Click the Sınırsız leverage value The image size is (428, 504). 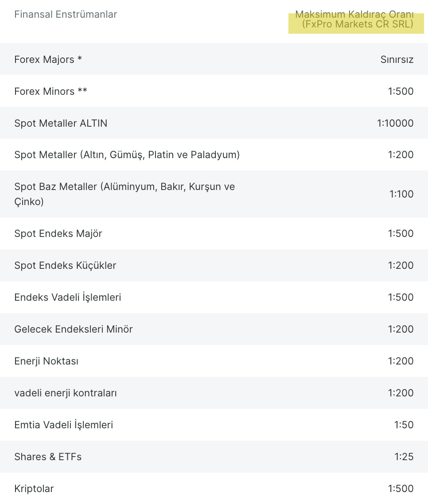click(397, 59)
